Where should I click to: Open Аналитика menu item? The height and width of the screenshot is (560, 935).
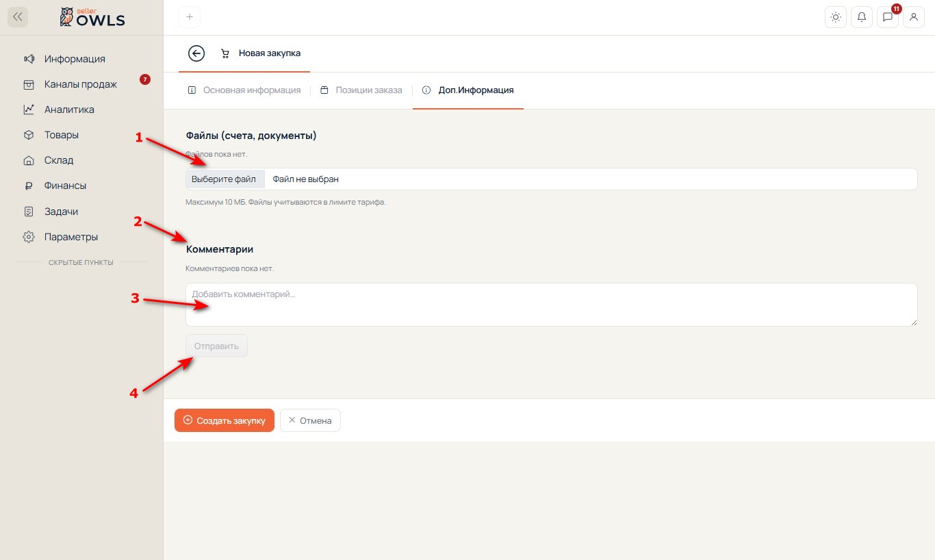pyautogui.click(x=69, y=110)
